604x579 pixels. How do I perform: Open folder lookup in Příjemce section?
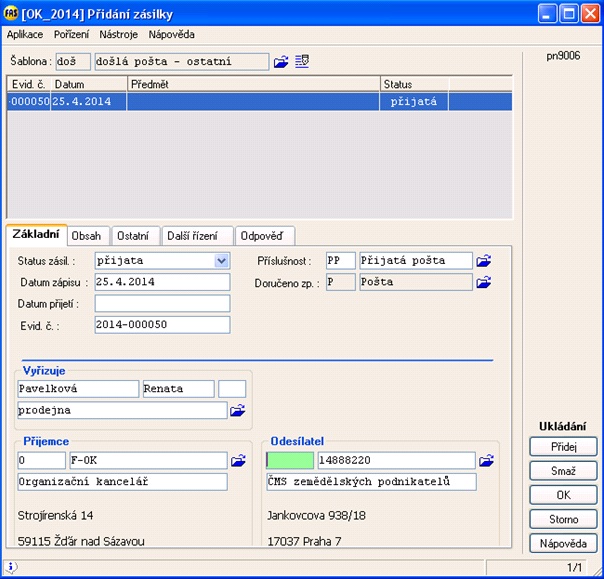pos(238,460)
